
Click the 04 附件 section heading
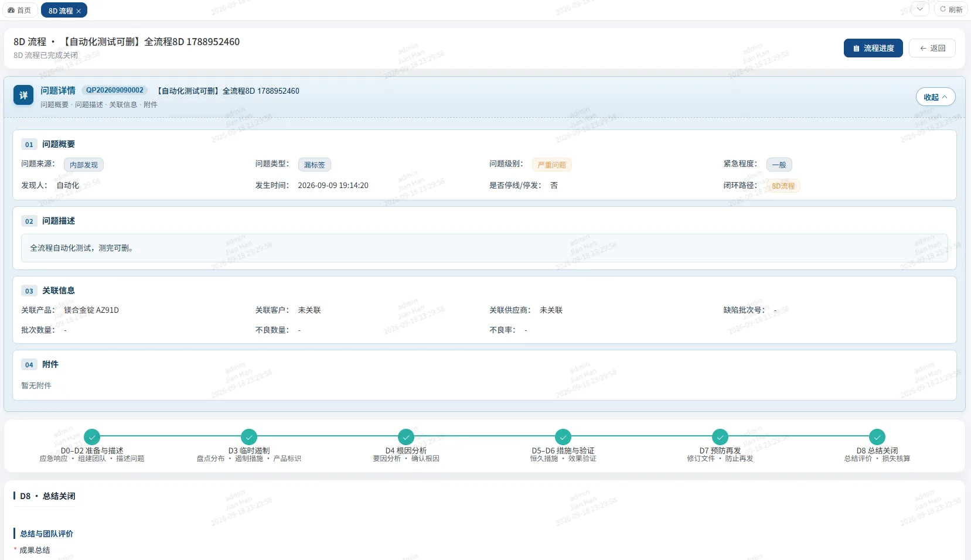(40, 365)
